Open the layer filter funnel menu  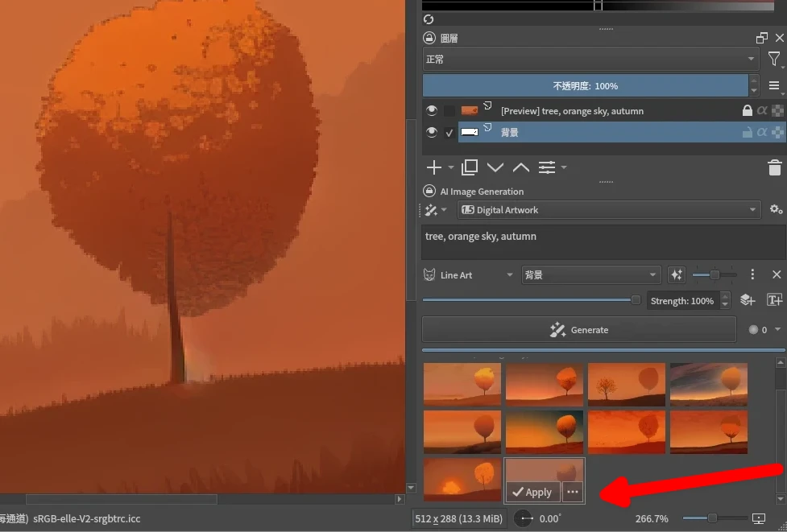774,60
